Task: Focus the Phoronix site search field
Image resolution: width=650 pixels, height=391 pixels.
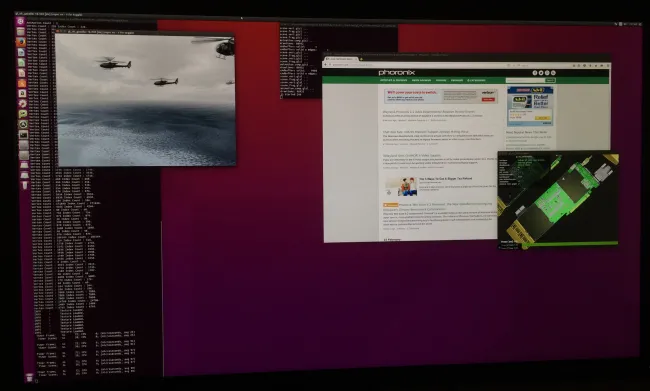Action: (525, 80)
